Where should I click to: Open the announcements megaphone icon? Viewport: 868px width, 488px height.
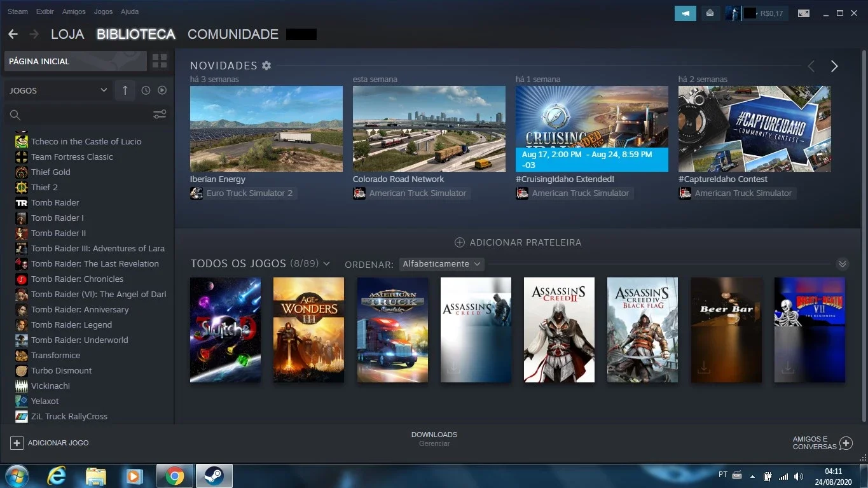click(685, 13)
